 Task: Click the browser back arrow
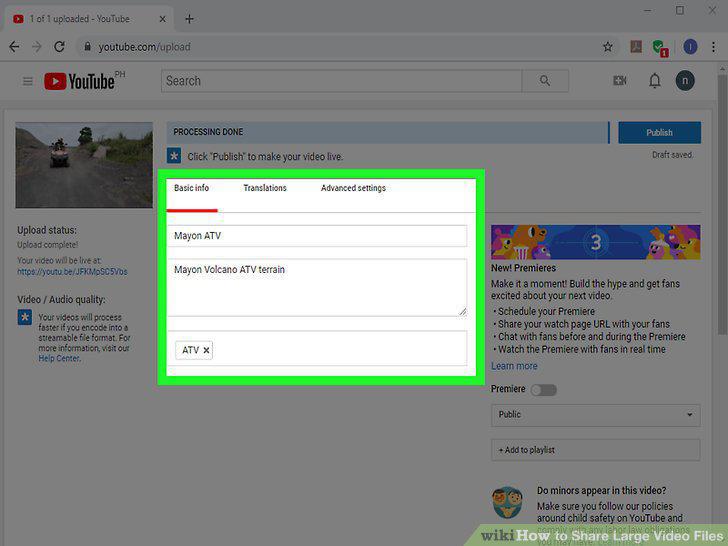pyautogui.click(x=14, y=47)
